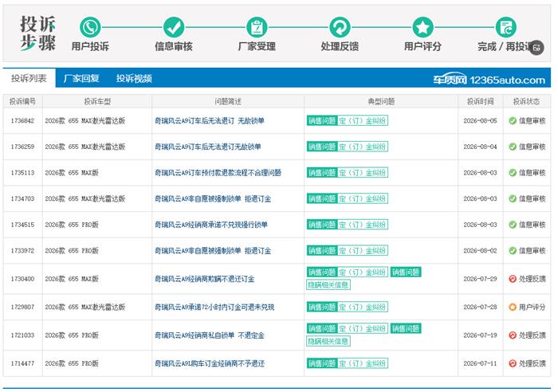Click complaint number 1736842

tap(23, 120)
